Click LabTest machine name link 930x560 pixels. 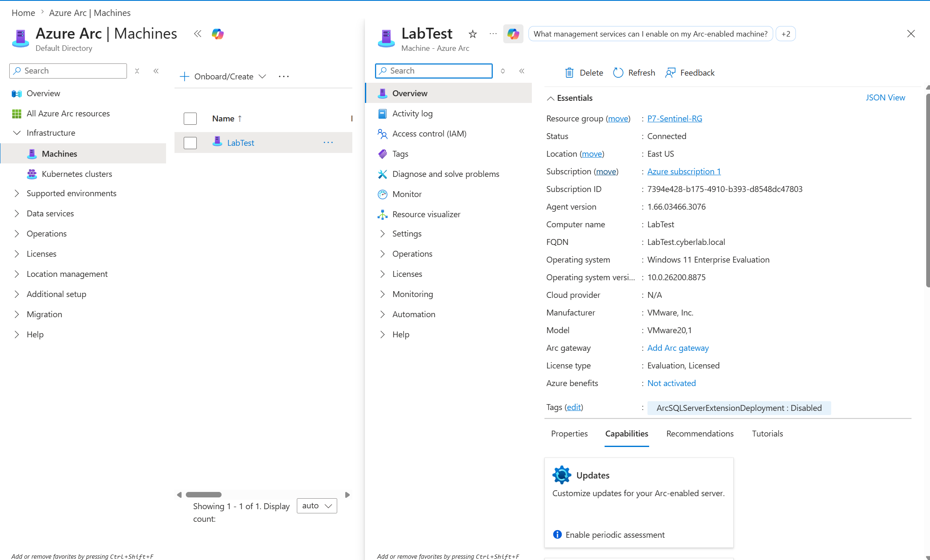(x=240, y=143)
